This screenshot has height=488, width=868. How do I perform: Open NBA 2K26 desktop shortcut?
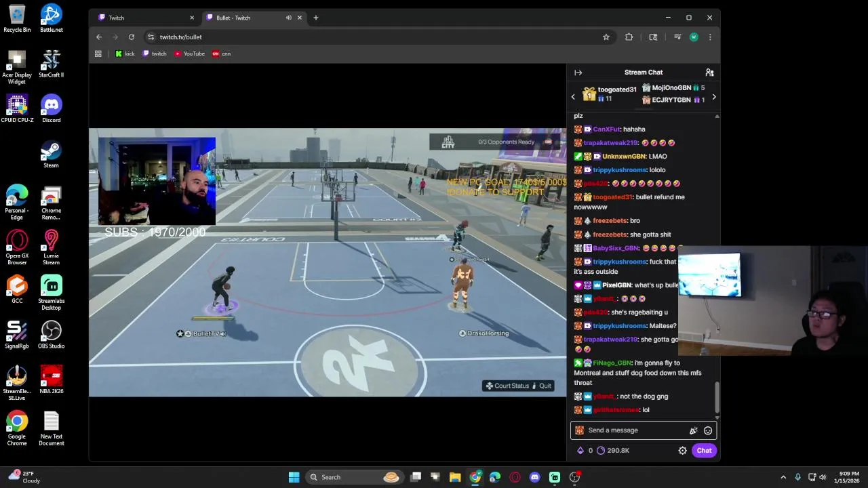pyautogui.click(x=52, y=381)
